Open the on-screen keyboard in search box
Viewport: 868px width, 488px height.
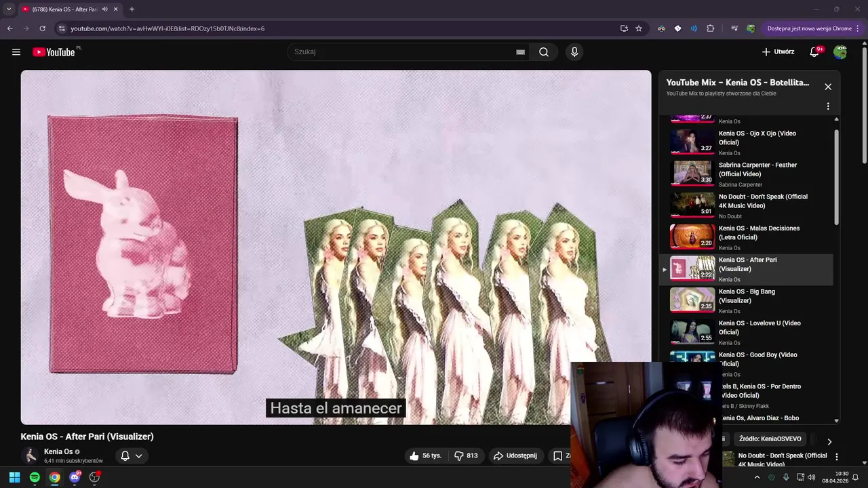click(520, 52)
